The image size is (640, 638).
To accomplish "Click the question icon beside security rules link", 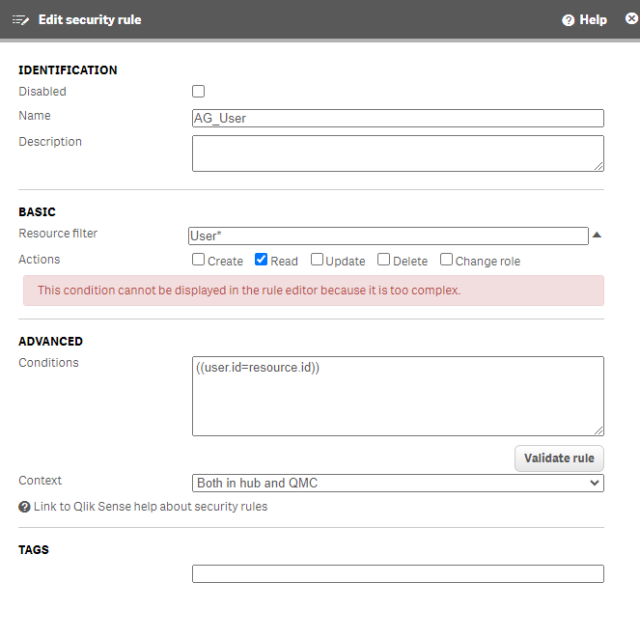I will point(24,507).
